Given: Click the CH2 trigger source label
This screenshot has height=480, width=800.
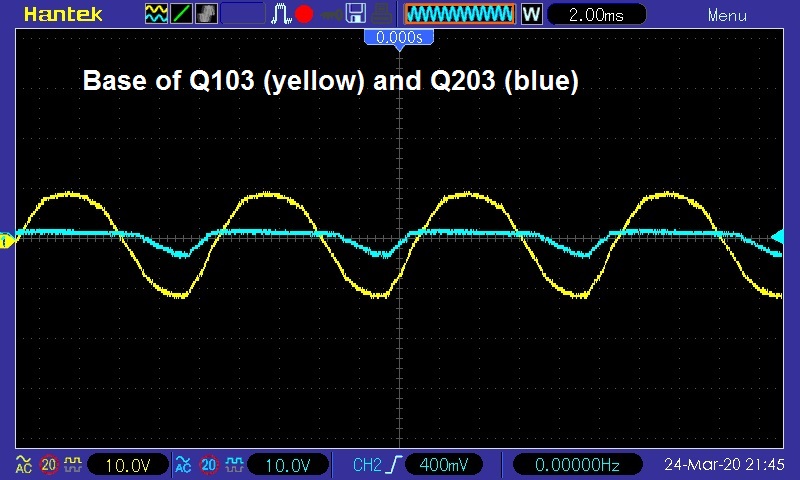Looking at the screenshot, I should 367,465.
